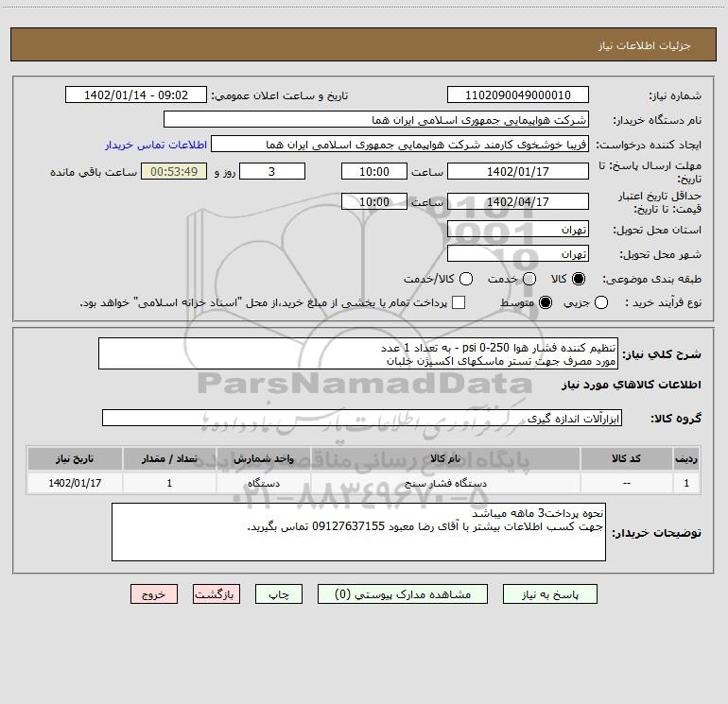Click the general need description text box
The width and height of the screenshot is (728, 704).
coord(358,354)
